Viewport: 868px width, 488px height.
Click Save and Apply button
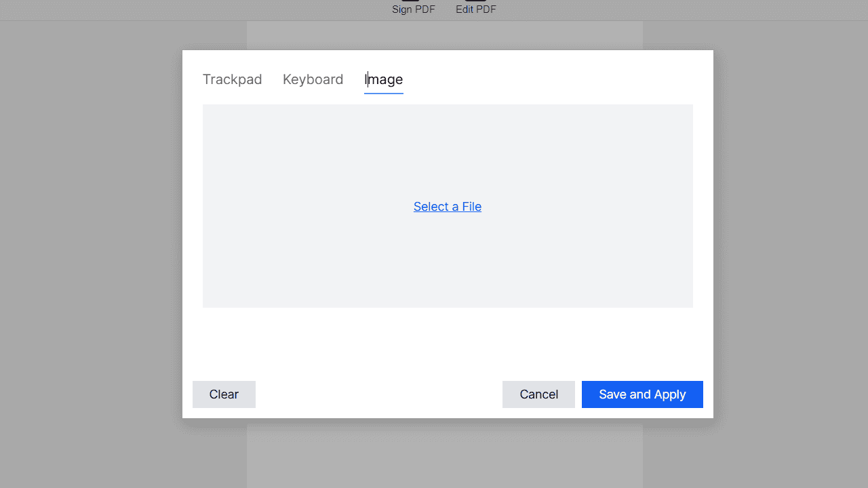pos(642,394)
